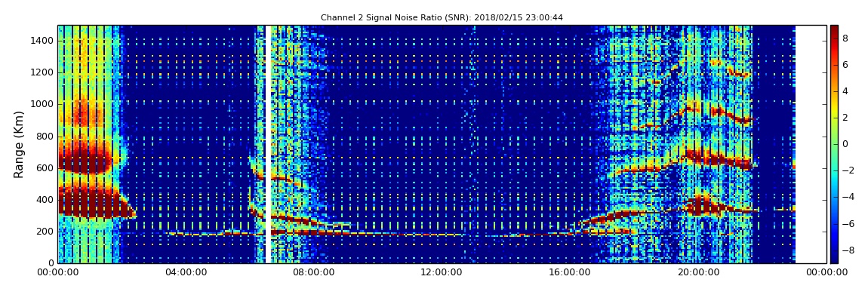
Task: Click the colorbar label −2
Action: tap(847, 170)
